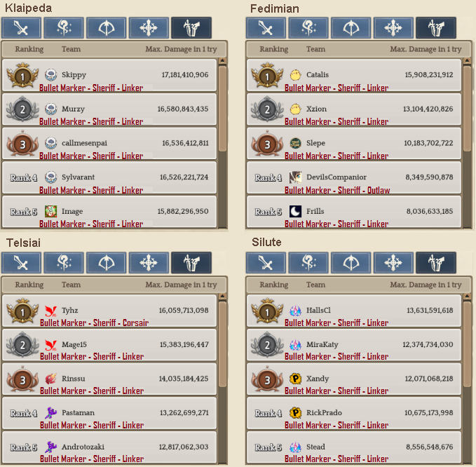Click Silute ranking list scrollbar thumb

point(467,344)
